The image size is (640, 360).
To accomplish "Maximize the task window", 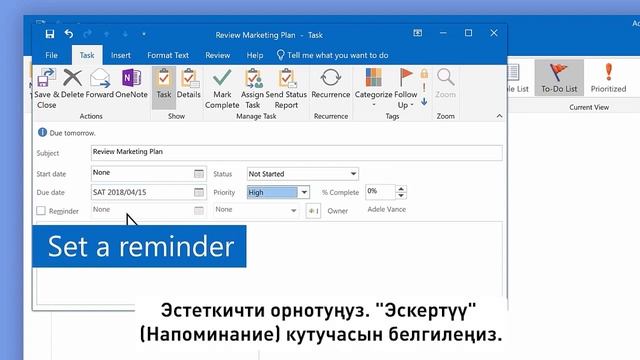I will click(468, 33).
